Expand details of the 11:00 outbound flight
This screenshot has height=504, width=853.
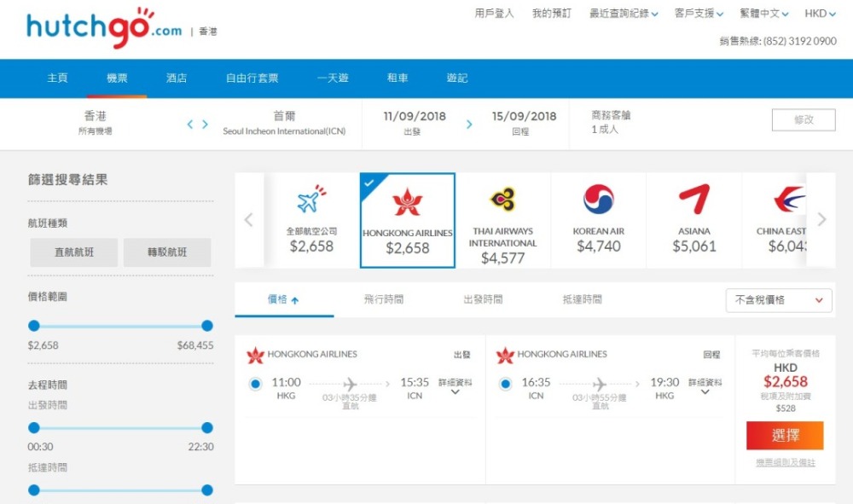(x=456, y=386)
